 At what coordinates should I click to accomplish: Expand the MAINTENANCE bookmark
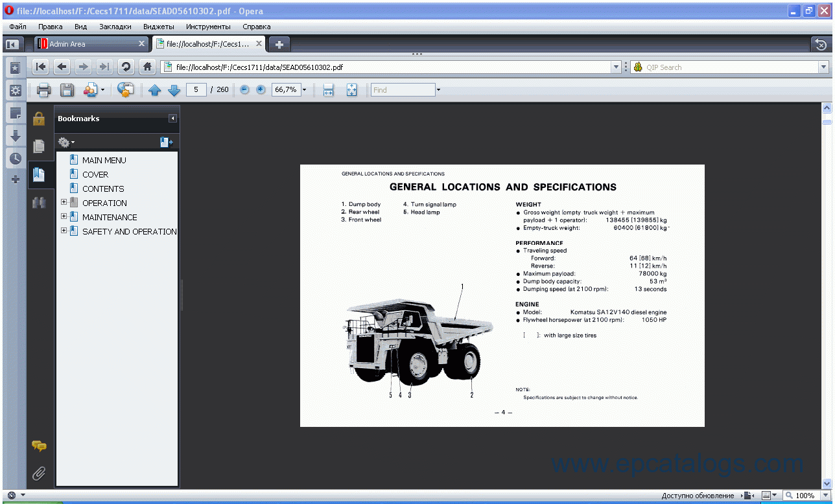point(64,217)
